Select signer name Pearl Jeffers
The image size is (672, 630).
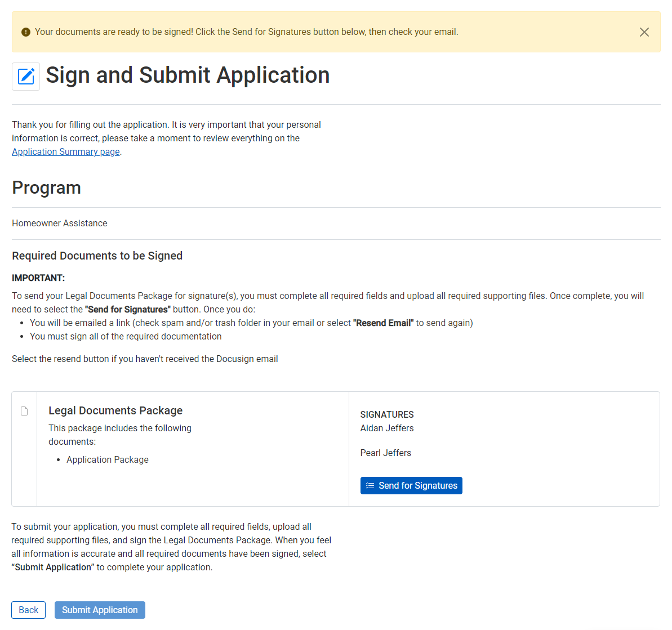pos(386,453)
